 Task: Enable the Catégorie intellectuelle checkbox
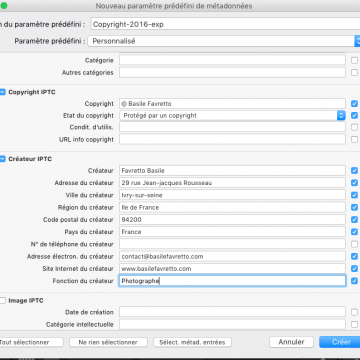coord(354,324)
